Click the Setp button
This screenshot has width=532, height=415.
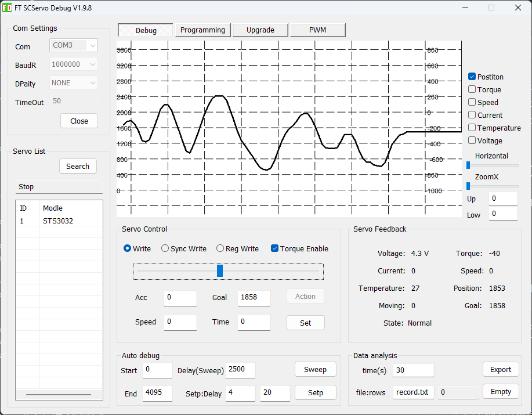coord(315,392)
